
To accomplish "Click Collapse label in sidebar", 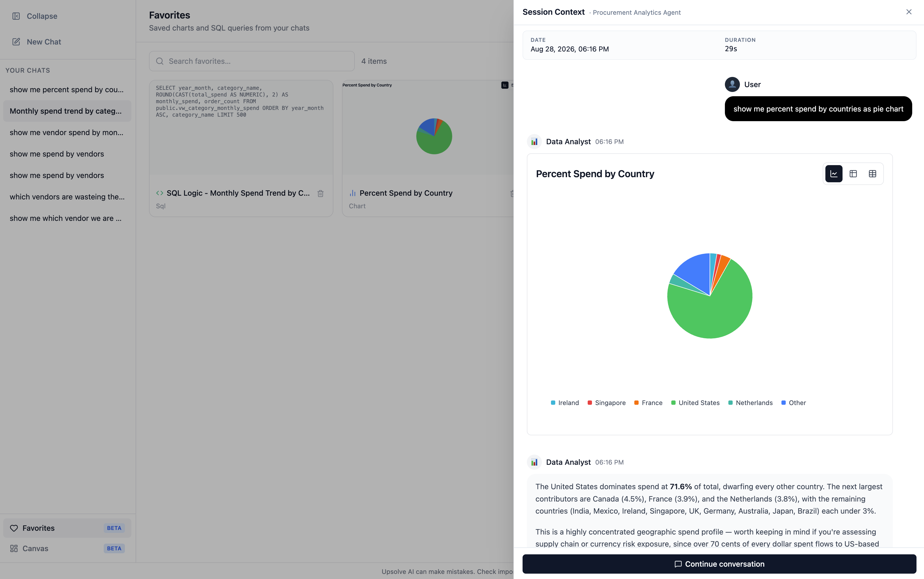I will pos(42,16).
